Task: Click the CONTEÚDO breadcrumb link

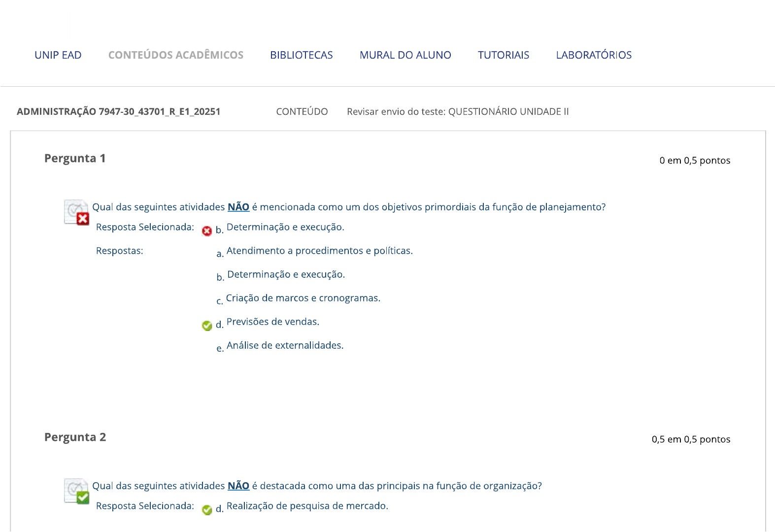Action: (302, 112)
